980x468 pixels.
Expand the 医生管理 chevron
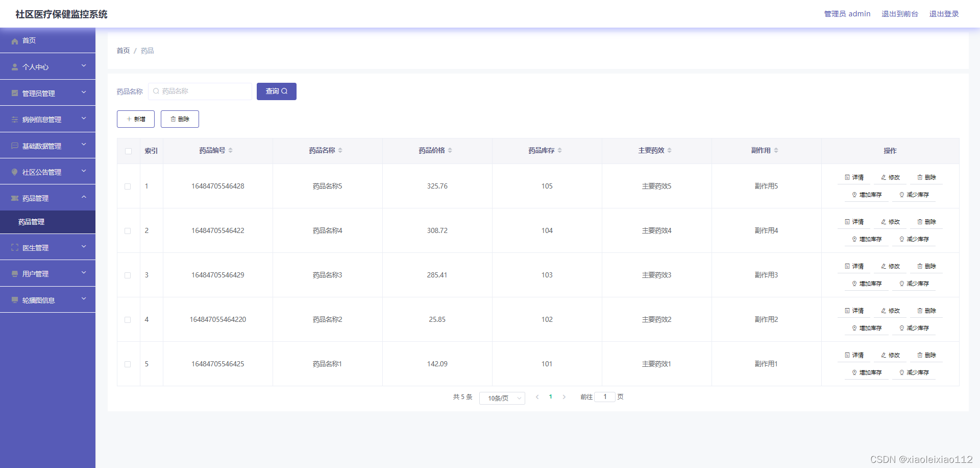coord(84,247)
